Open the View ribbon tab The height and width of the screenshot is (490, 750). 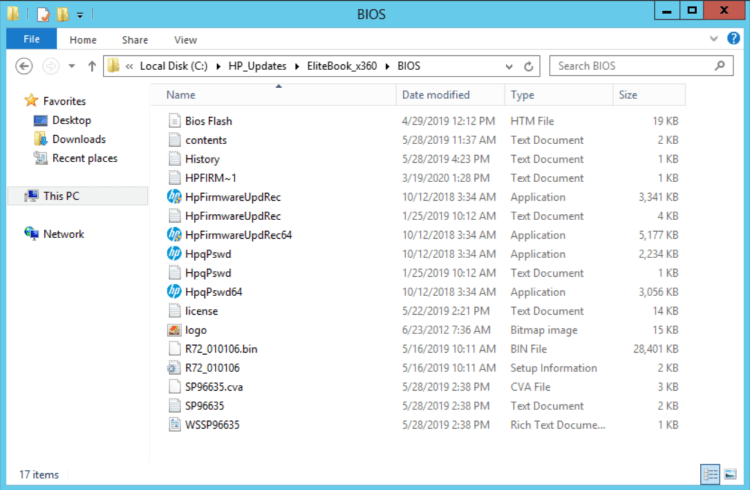(x=186, y=40)
